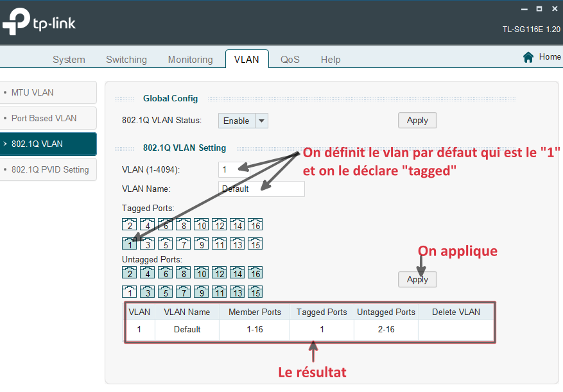Switch to the QoS tab
Image resolution: width=563 pixels, height=392 pixels.
coord(290,60)
